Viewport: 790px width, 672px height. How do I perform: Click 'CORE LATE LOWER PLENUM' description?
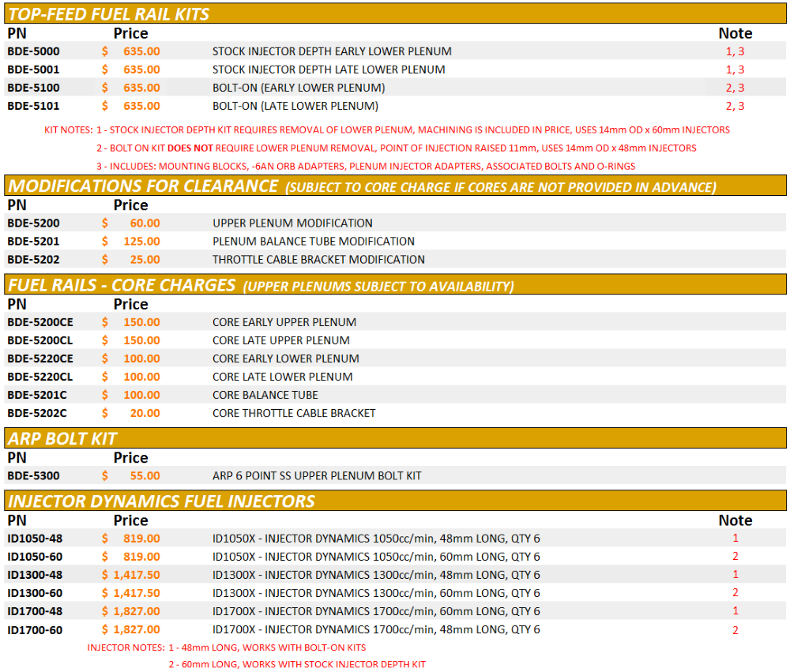pos(283,377)
